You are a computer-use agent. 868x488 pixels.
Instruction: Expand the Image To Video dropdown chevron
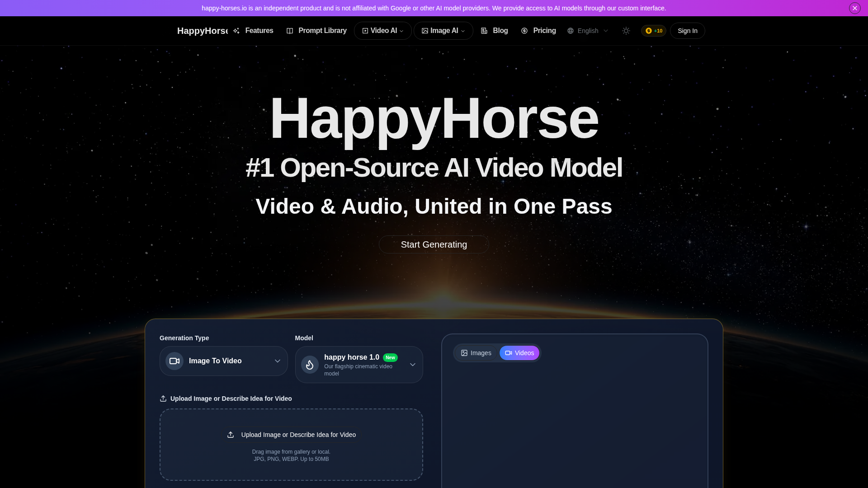click(278, 361)
